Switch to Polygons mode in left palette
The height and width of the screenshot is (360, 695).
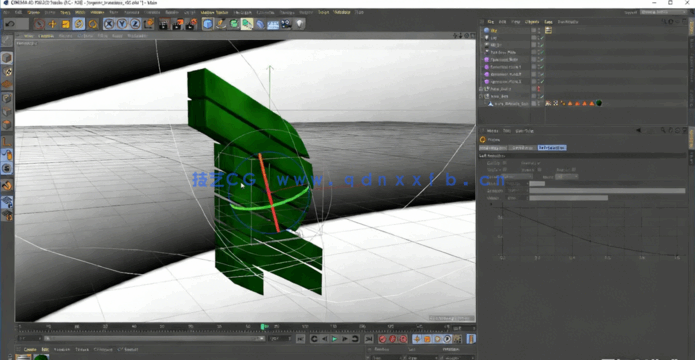[x=7, y=125]
